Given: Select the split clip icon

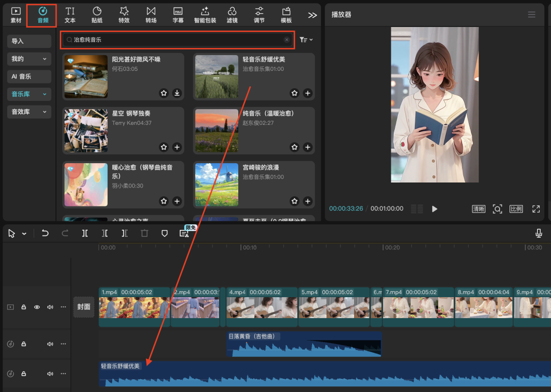Looking at the screenshot, I should pos(85,233).
